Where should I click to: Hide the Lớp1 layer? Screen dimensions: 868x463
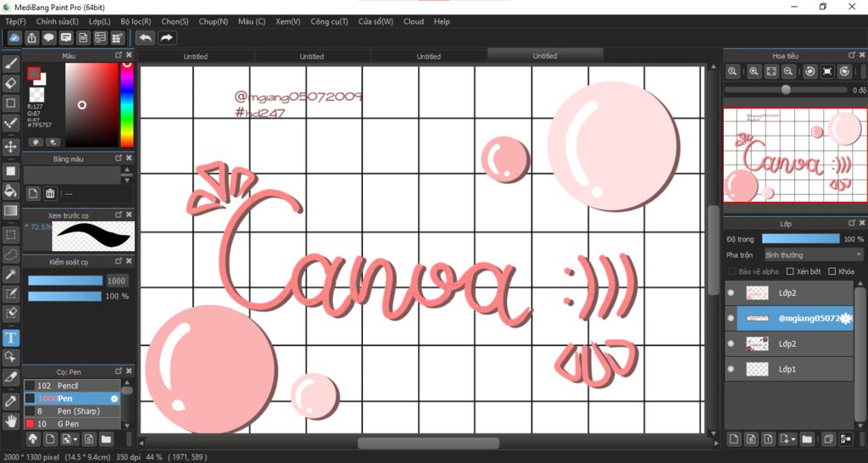point(731,369)
